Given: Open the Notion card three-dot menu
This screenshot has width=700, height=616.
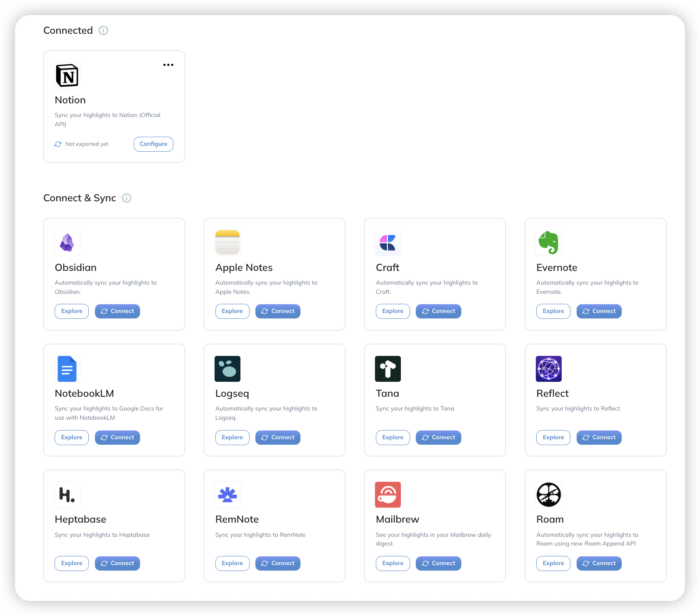Looking at the screenshot, I should [x=168, y=65].
